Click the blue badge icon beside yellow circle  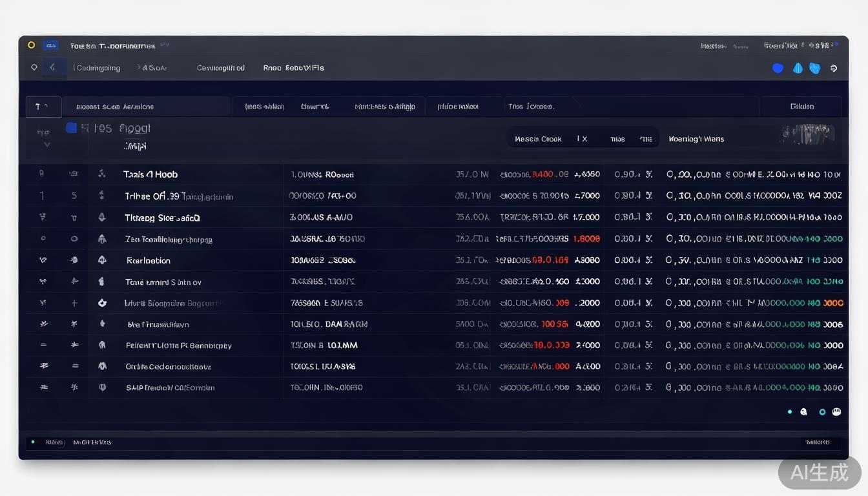point(50,46)
